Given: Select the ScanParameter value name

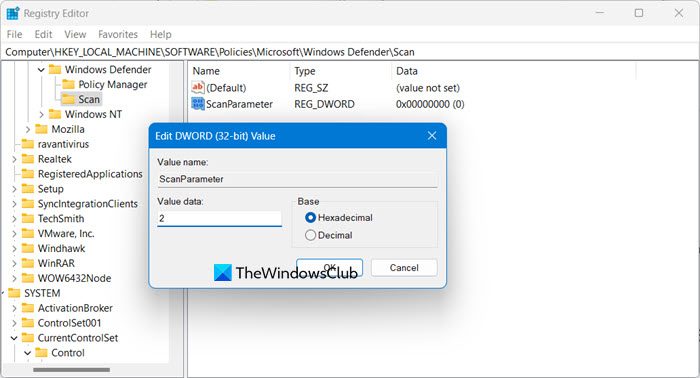Looking at the screenshot, I should pos(239,104).
